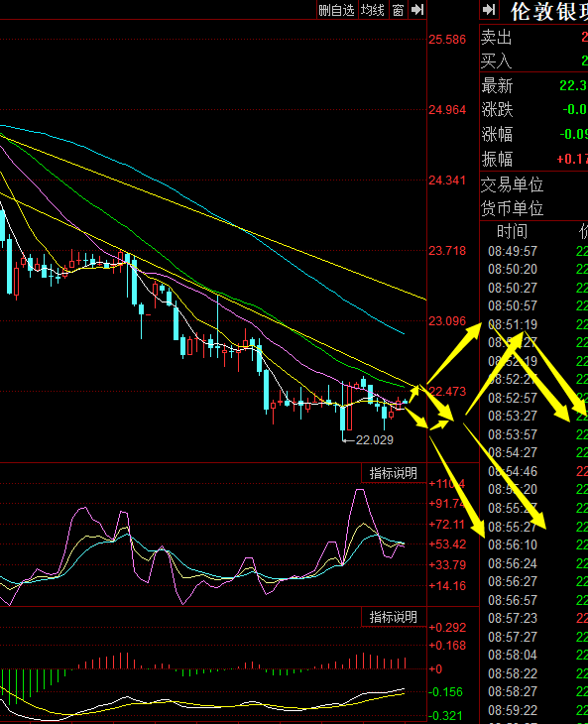This screenshot has width=588, height=724.
Task: Click 删自选 to remove from watchlist
Action: pos(336,10)
